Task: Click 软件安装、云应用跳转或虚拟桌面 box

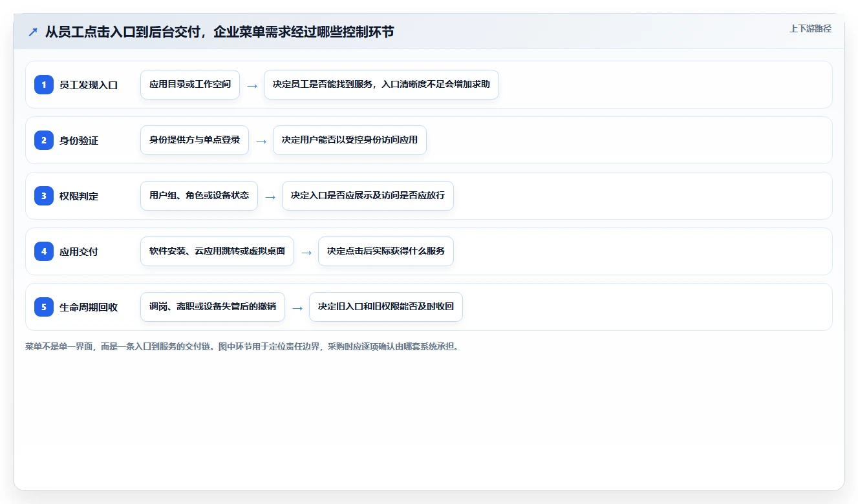Action: click(217, 251)
